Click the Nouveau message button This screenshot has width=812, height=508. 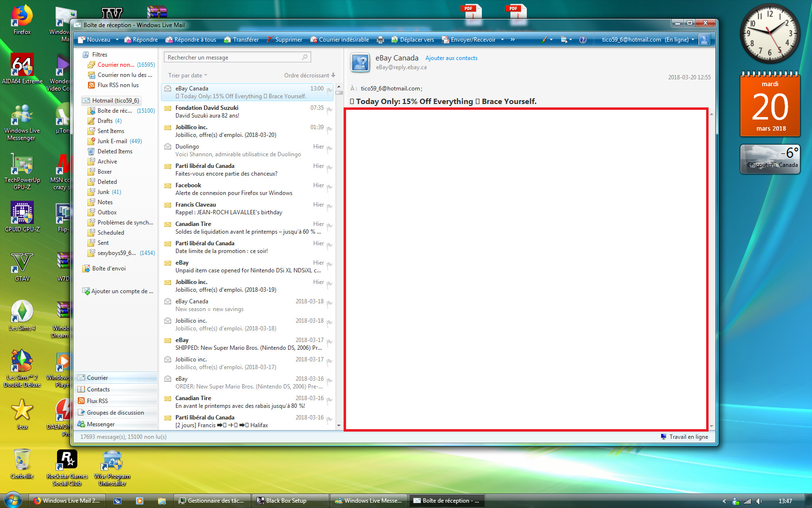pos(94,40)
